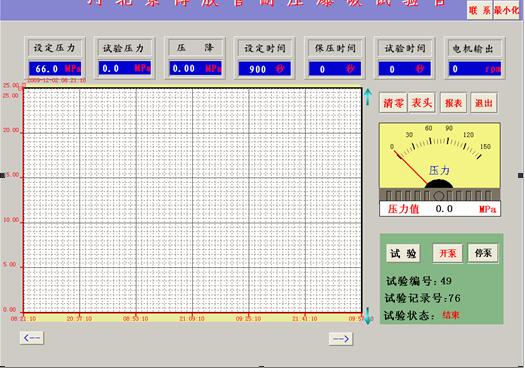Click the 试验压力 0.0 MPa display
The width and height of the screenshot is (525, 368).
[125, 68]
